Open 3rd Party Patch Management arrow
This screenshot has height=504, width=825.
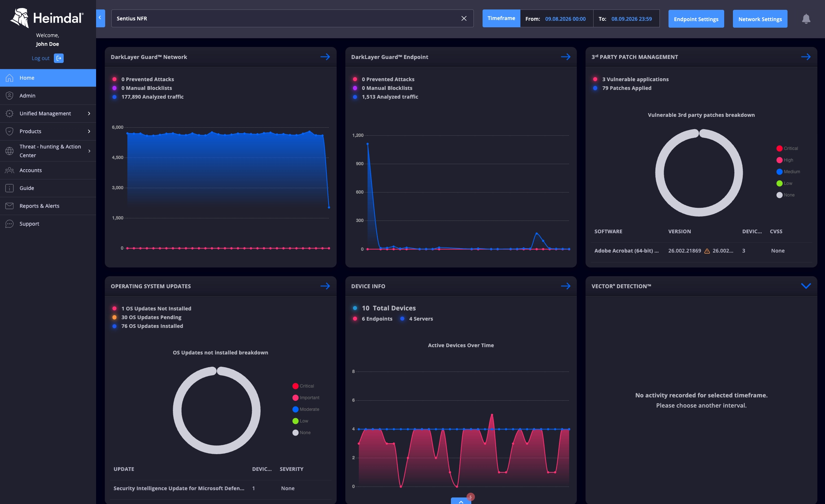tap(806, 57)
